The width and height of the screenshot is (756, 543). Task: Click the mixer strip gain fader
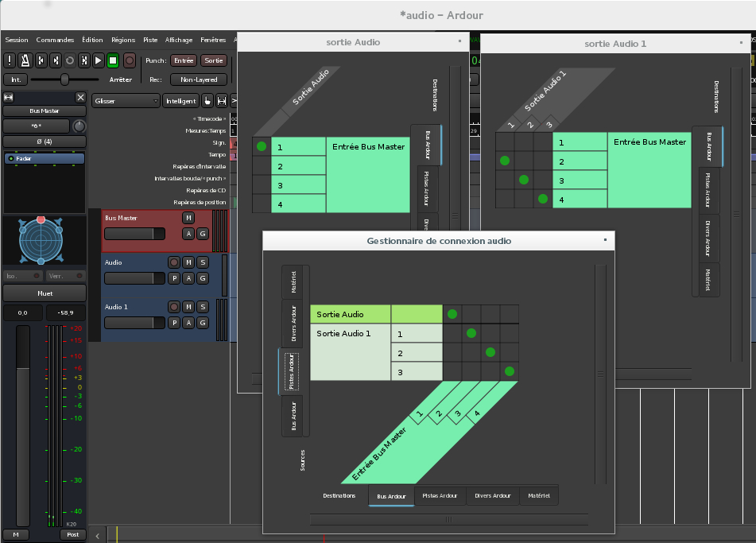[23, 425]
